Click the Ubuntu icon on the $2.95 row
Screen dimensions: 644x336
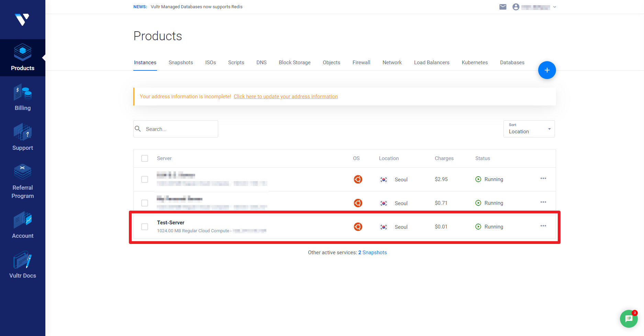pos(358,179)
